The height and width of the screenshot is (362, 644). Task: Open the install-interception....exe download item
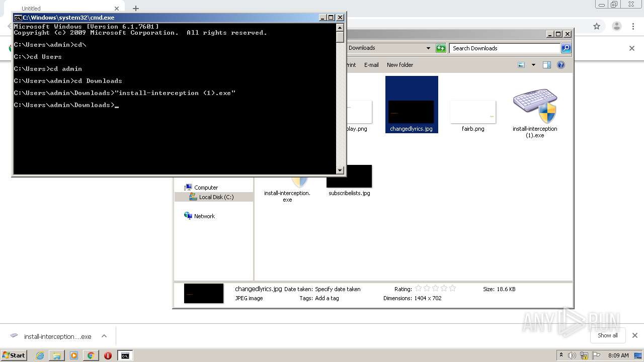point(51,336)
